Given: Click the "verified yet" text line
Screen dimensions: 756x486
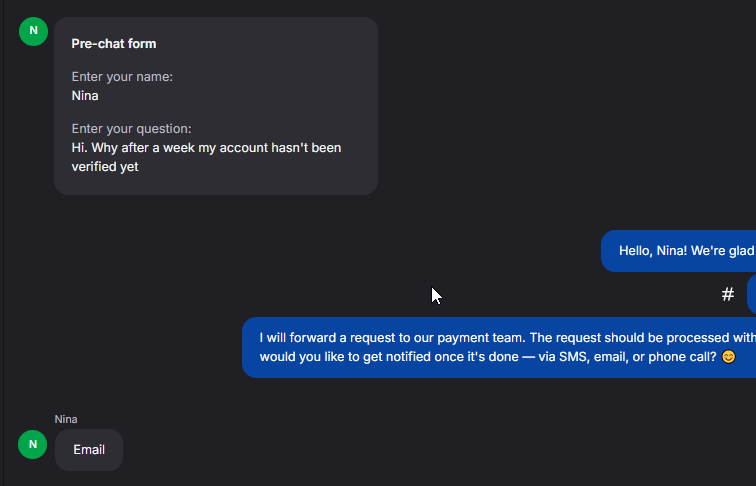Looking at the screenshot, I should click(105, 167).
